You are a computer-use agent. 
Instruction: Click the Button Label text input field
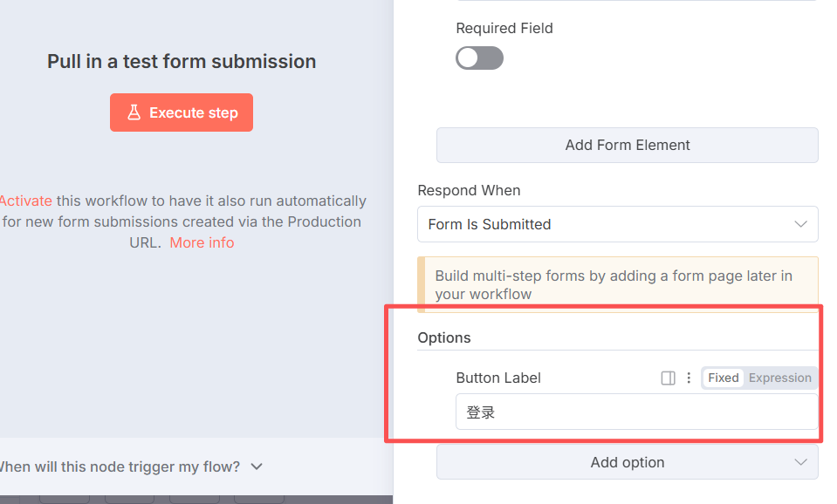point(636,412)
